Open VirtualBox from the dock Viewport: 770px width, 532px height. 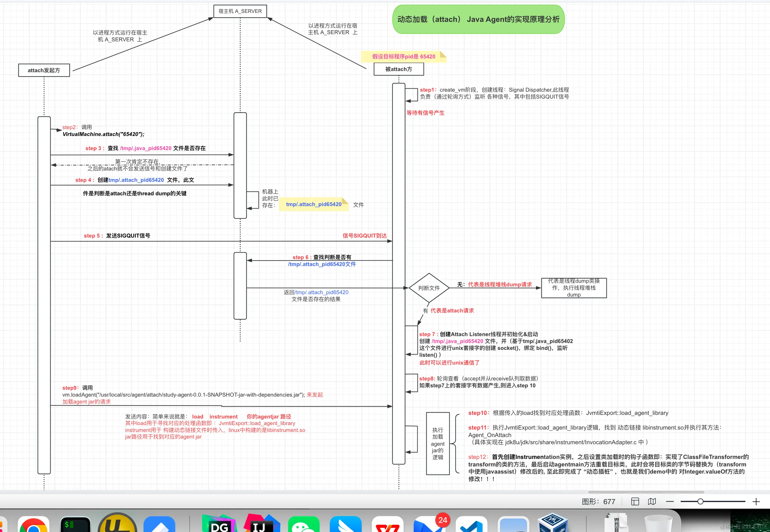[x=553, y=523]
